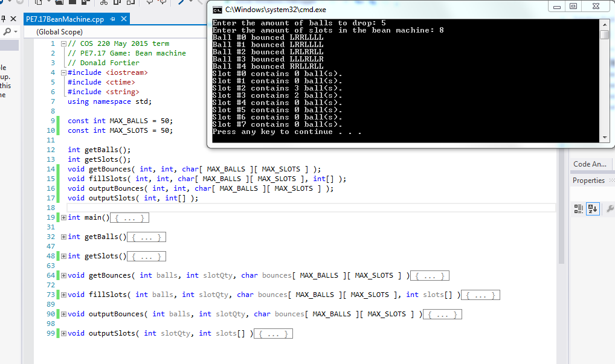Click console line 'Slot #2 contains 3 ball(s).'
615x364 pixels.
(277, 88)
